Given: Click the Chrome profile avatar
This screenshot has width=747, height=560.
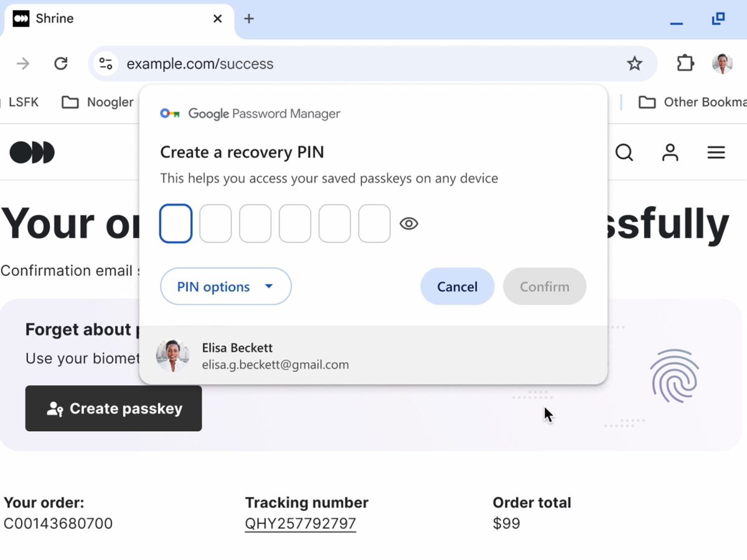Looking at the screenshot, I should tap(722, 63).
